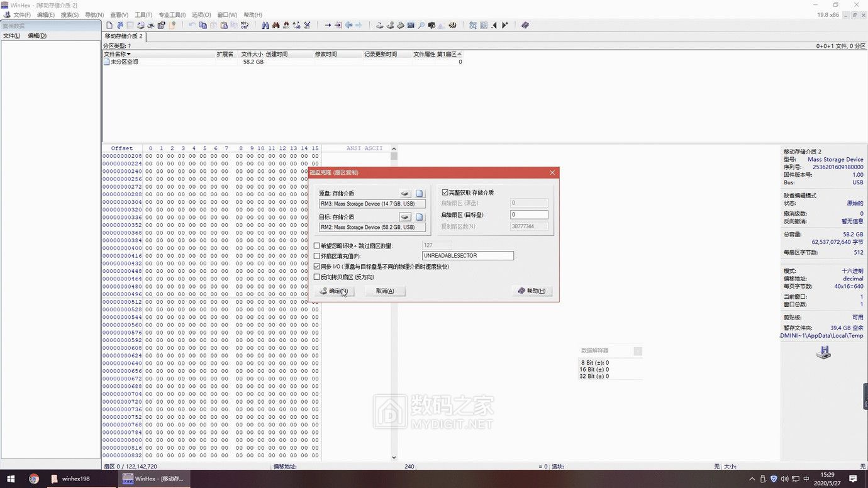The width and height of the screenshot is (868, 488).
Task: Click the 取消(A) button
Action: click(x=385, y=291)
